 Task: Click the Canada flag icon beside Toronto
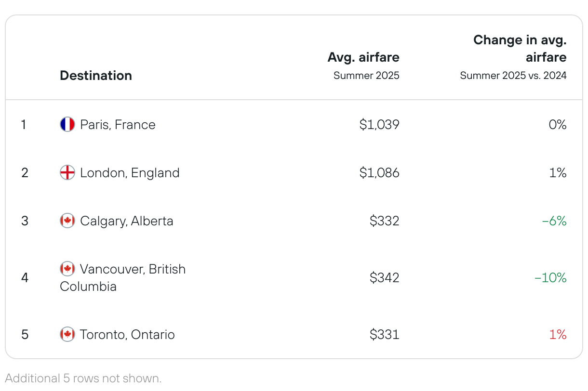pyautogui.click(x=67, y=334)
